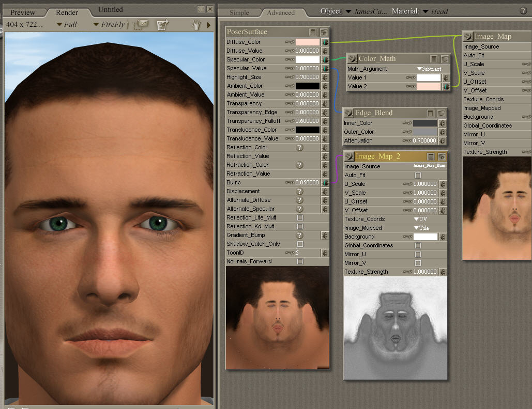
Task: Toggle the Image_Map_2 preview eye icon
Action: (441, 156)
